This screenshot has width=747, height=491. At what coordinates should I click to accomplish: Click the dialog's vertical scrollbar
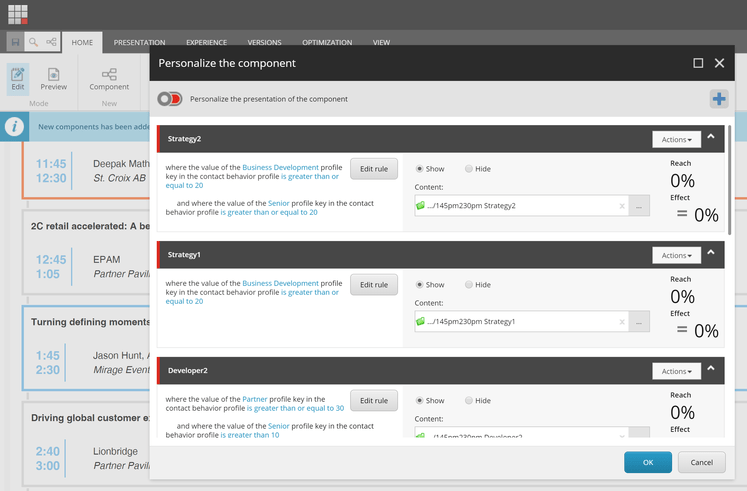coord(729,180)
